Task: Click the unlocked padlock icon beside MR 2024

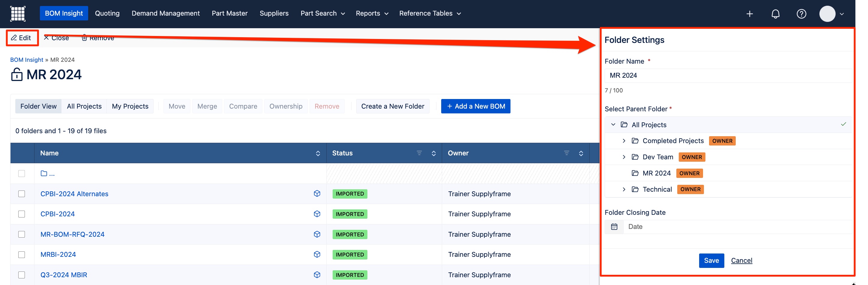Action: point(16,74)
